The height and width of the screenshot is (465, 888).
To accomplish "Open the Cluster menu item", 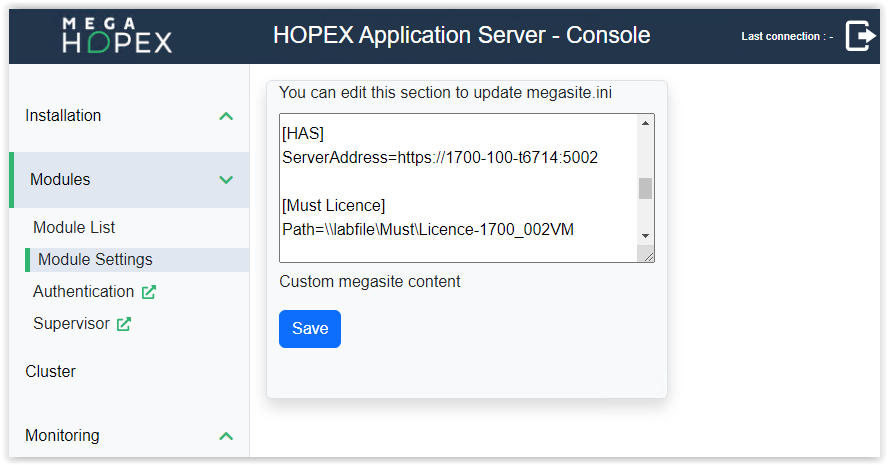I will pos(50,372).
